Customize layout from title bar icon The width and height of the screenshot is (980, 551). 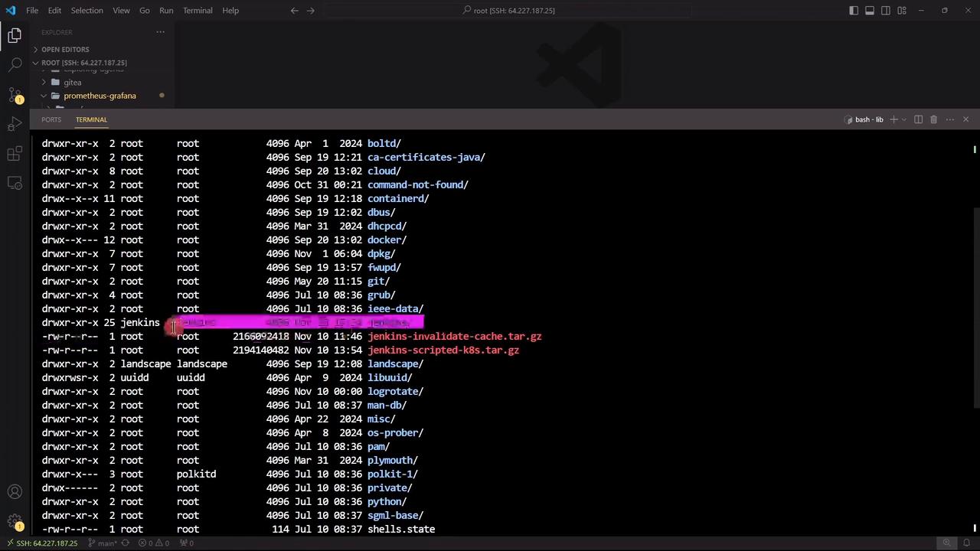(x=902, y=11)
